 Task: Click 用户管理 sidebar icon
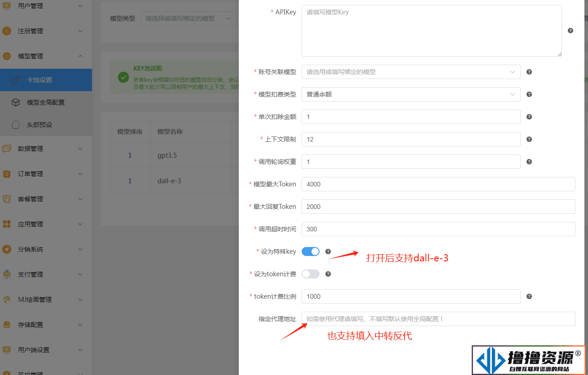point(6,6)
